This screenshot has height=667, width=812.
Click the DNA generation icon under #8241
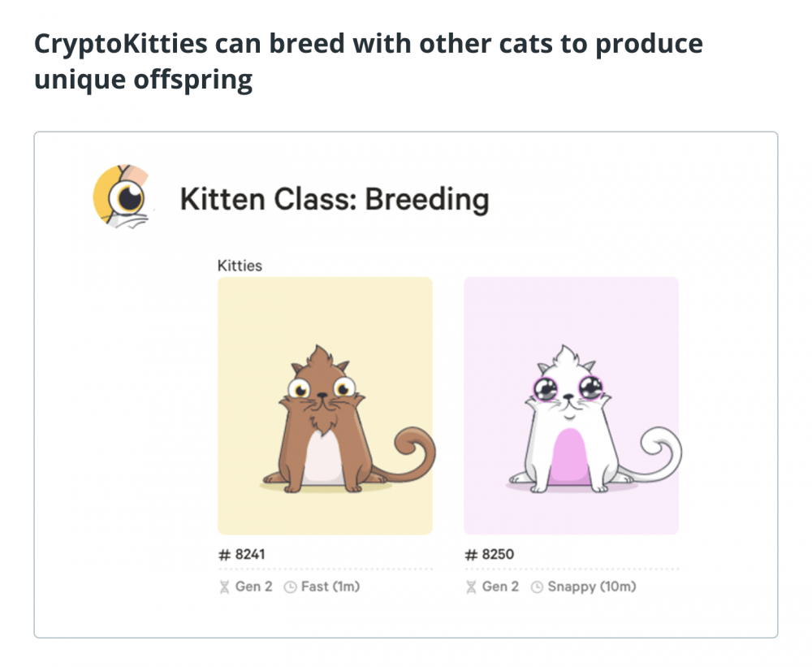pos(224,587)
